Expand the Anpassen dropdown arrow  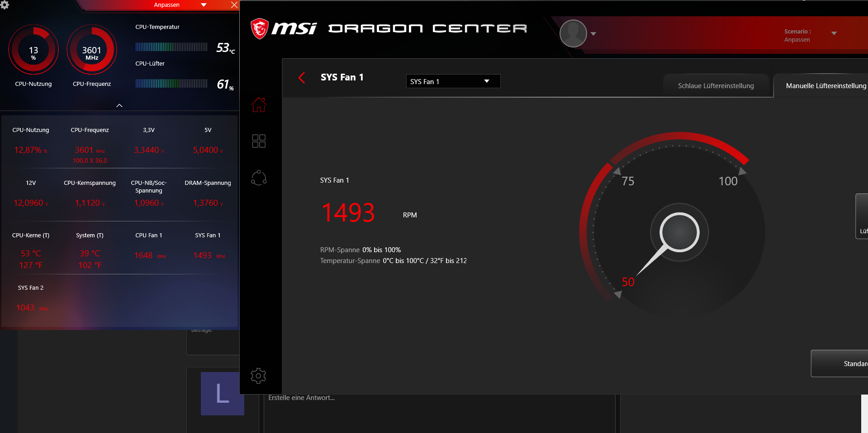pos(204,5)
